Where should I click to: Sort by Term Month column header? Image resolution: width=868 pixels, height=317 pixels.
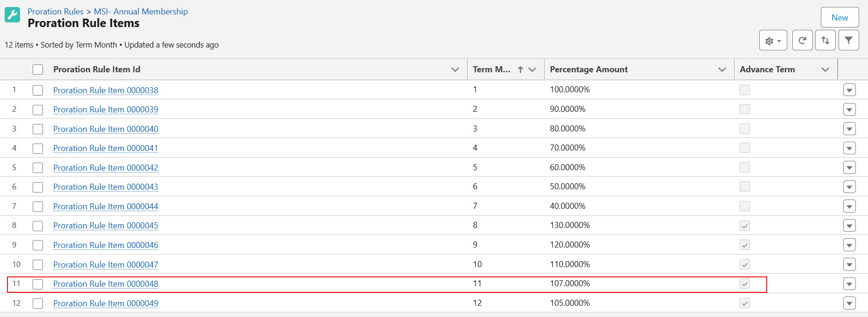(491, 69)
